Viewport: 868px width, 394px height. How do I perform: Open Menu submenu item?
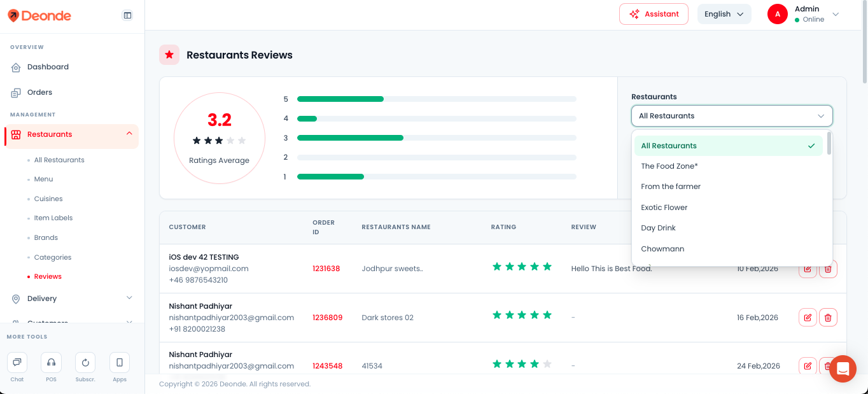43,179
